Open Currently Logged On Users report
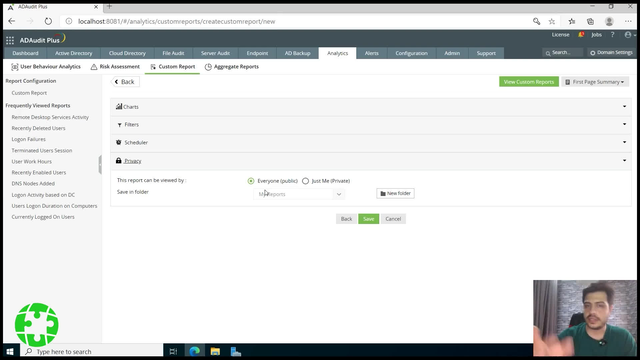 [x=43, y=217]
